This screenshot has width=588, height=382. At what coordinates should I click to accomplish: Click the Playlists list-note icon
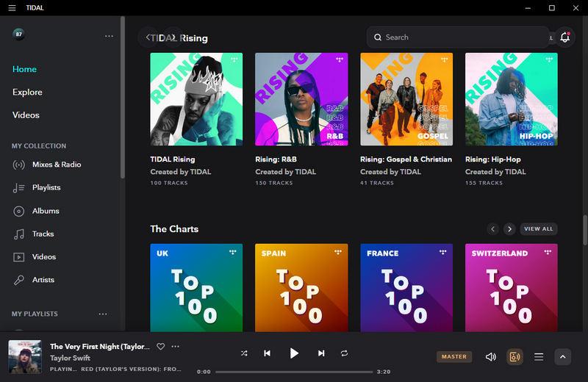click(19, 188)
